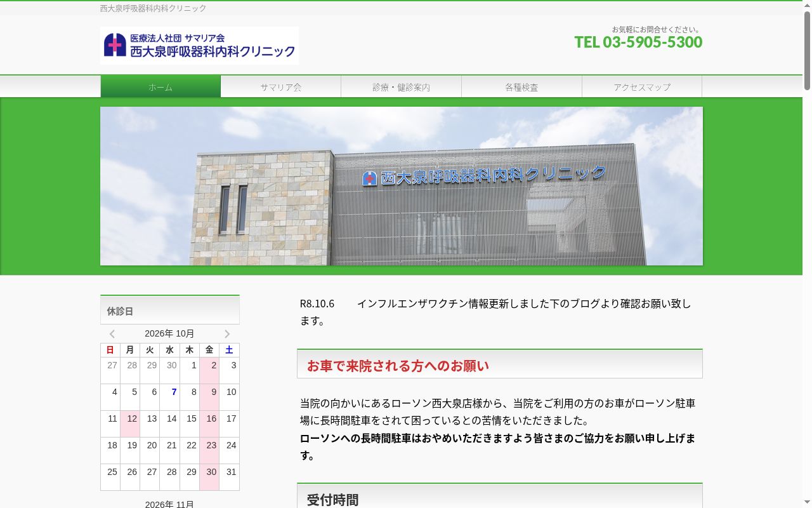Click the clinic logo image in the header
Viewport: 812px width, 508px height.
coord(199,45)
